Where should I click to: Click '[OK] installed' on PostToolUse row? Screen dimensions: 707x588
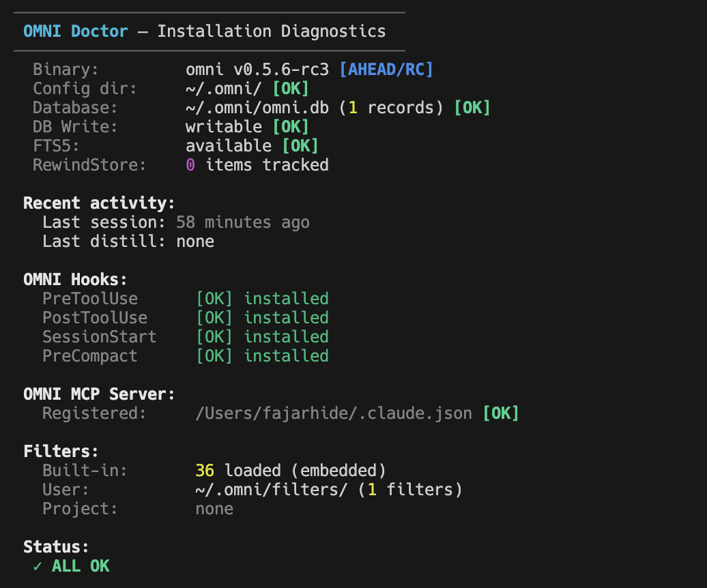(x=262, y=318)
